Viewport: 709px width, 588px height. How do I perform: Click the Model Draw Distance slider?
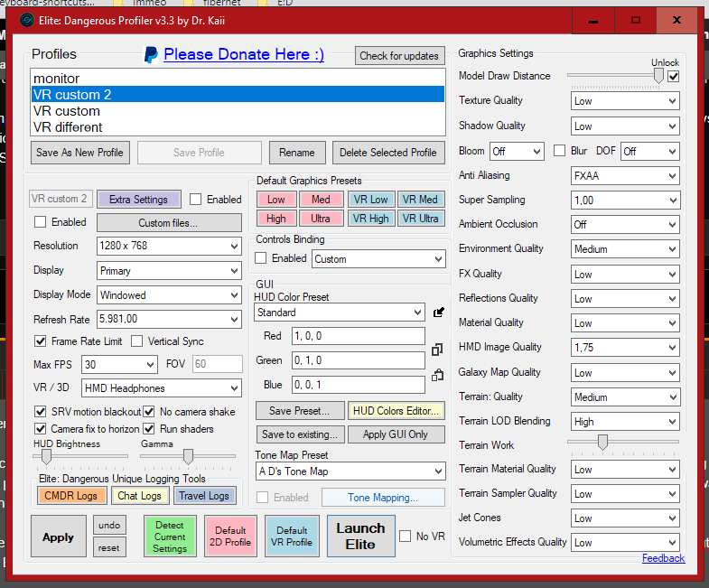(x=617, y=76)
